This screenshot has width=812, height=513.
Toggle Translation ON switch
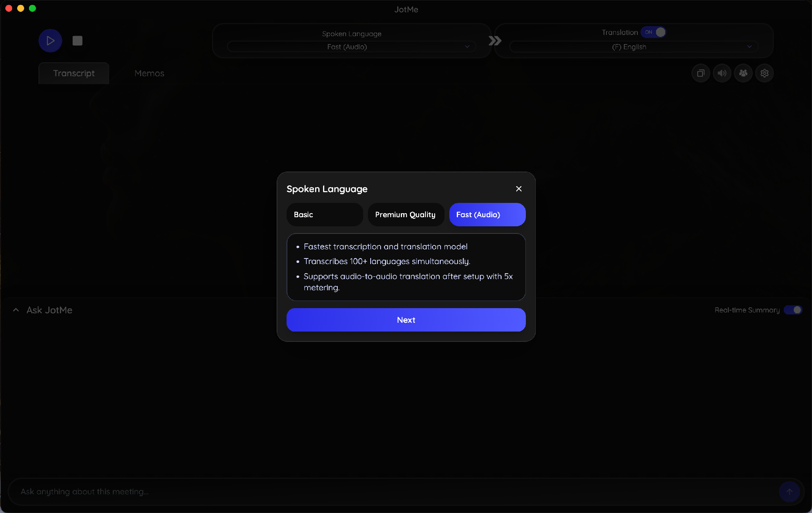tap(653, 32)
